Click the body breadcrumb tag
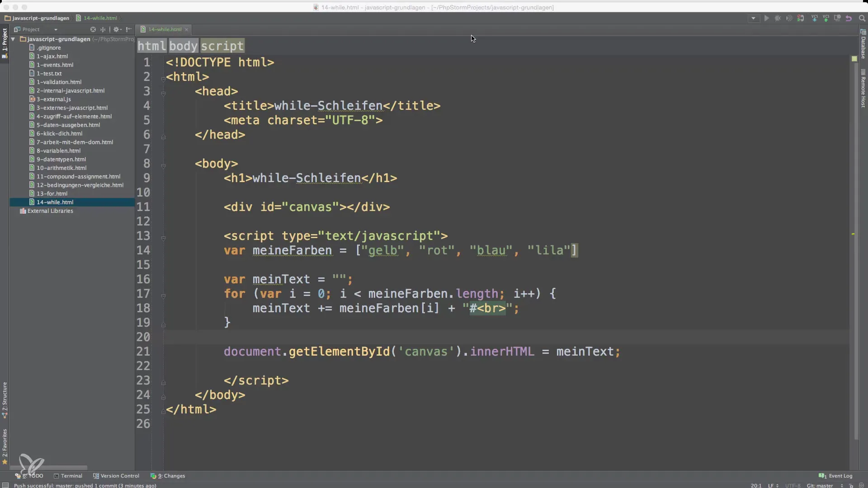The image size is (868, 488). (184, 46)
